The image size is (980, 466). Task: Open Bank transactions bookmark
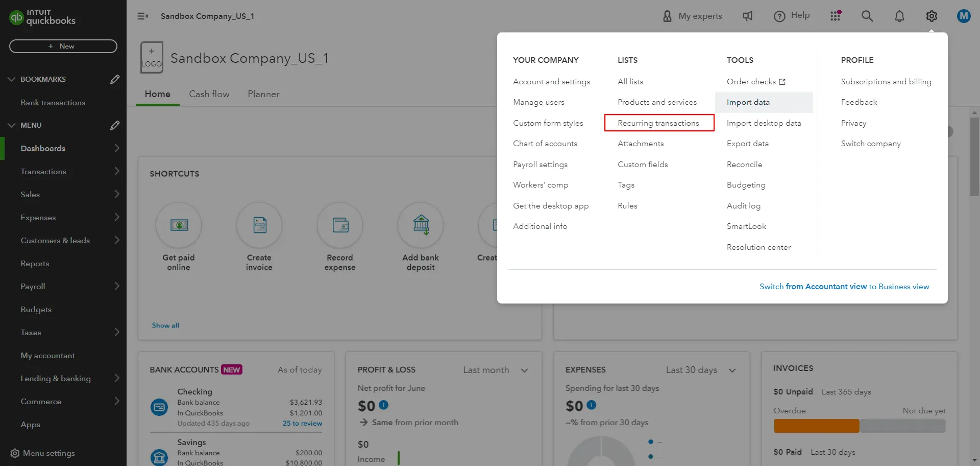click(53, 103)
